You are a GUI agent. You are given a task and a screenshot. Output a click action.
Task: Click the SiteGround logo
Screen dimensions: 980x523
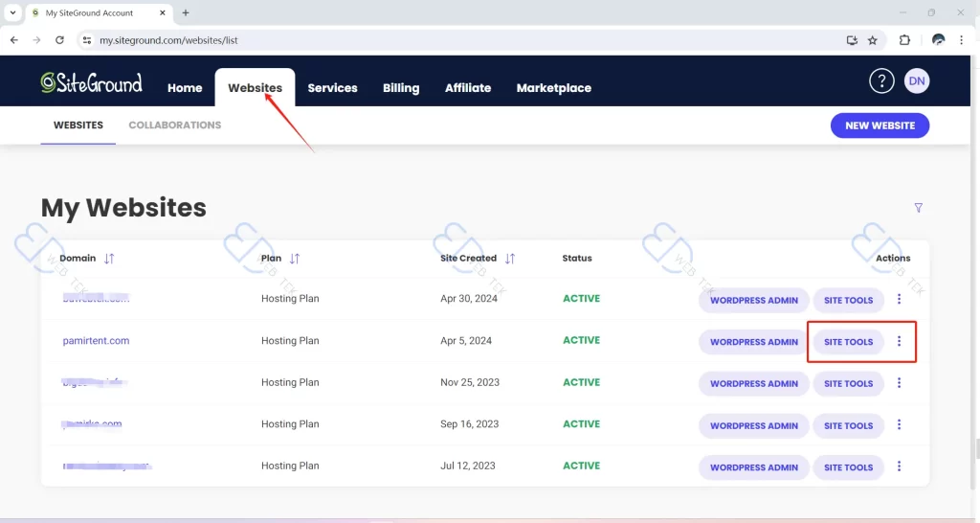click(x=91, y=82)
